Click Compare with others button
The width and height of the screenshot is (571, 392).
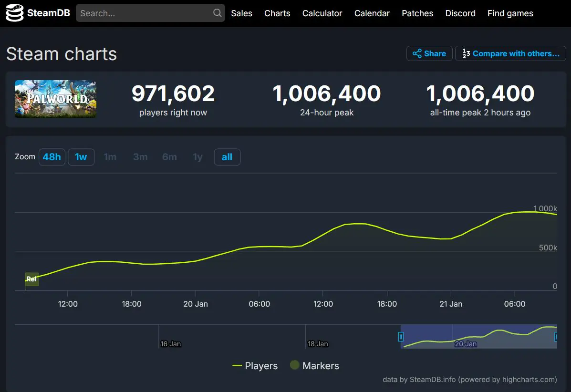(x=510, y=53)
